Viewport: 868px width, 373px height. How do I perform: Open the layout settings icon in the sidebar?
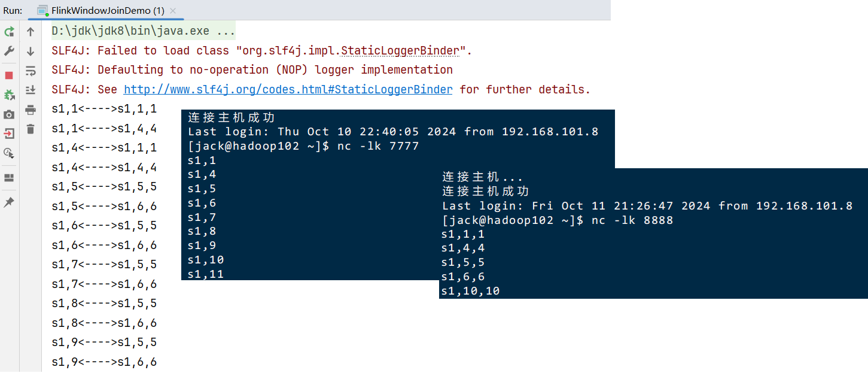9,178
